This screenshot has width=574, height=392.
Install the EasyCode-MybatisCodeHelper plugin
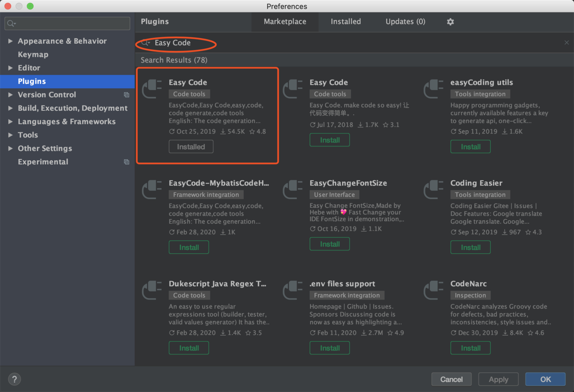tap(189, 247)
